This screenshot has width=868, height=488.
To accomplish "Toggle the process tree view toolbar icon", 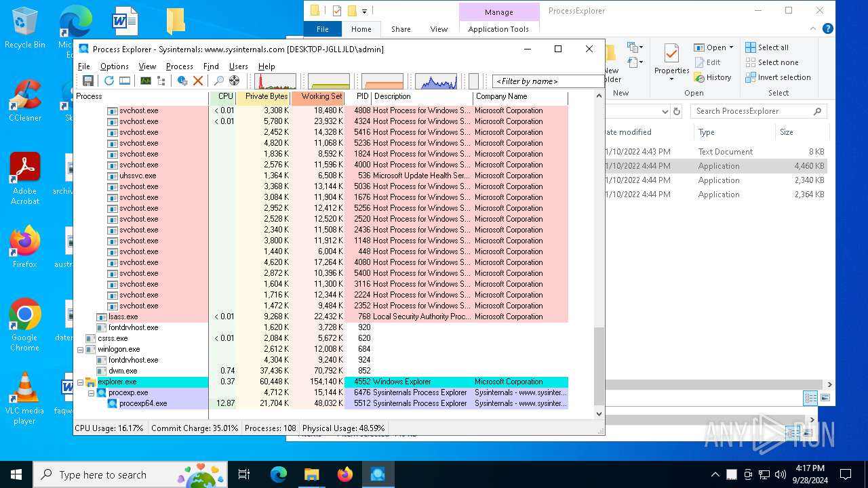I will (161, 81).
